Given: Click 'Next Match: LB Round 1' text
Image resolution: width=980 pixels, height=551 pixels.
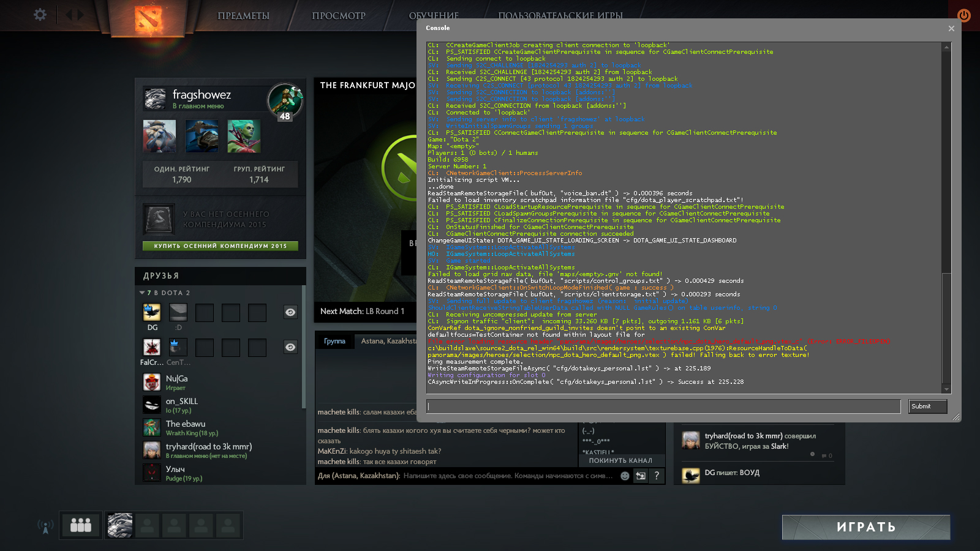Looking at the screenshot, I should [x=362, y=312].
